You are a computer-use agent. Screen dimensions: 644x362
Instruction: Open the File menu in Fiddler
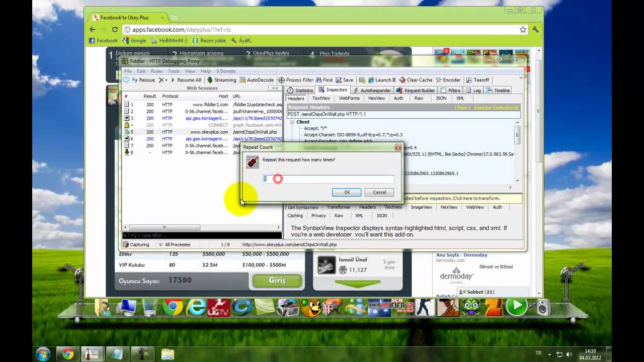pyautogui.click(x=128, y=71)
